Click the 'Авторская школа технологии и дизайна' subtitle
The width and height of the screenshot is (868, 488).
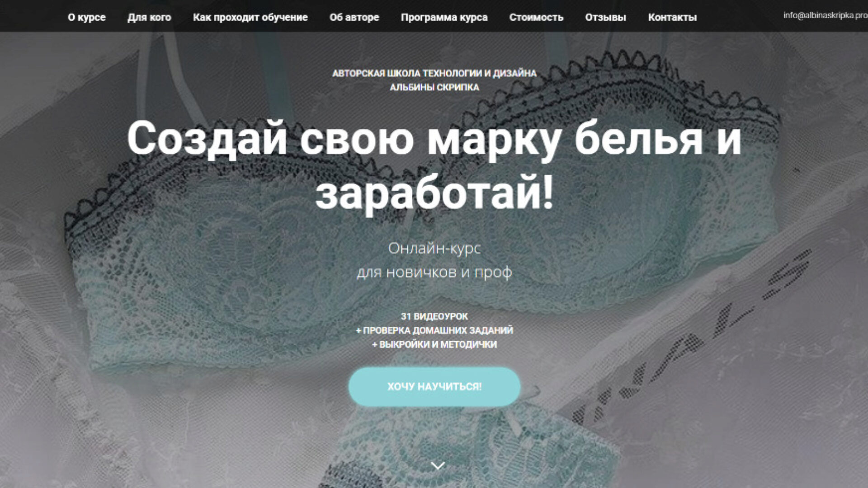[x=434, y=73]
